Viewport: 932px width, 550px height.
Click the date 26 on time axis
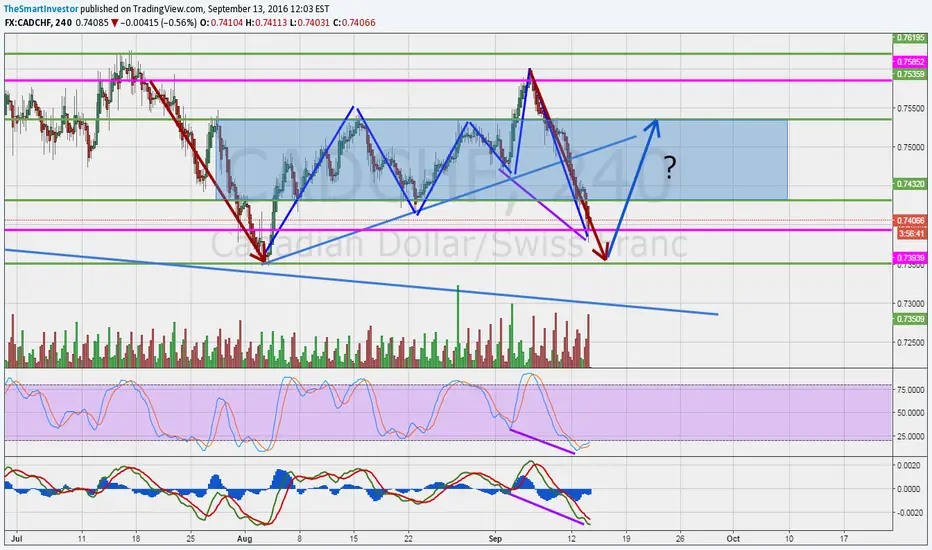pos(680,539)
